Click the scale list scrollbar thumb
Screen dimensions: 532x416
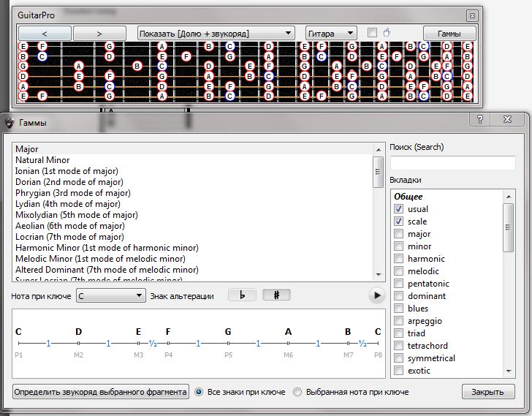point(379,172)
